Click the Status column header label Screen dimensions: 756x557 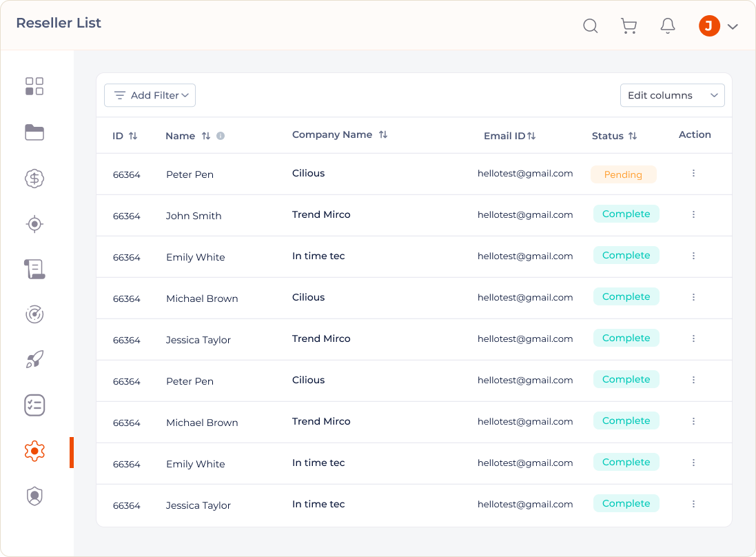608,136
